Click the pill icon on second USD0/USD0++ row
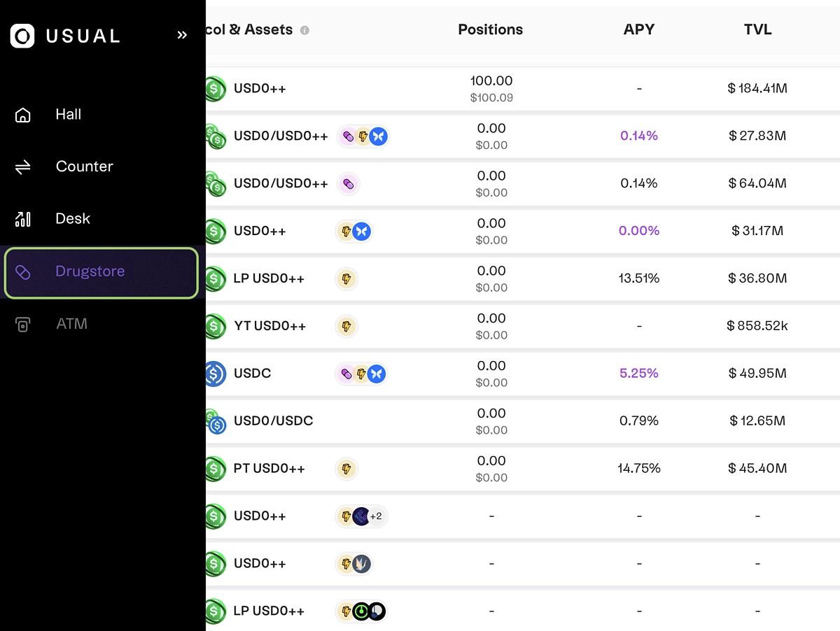Viewport: 840px width, 631px height. 348,183
